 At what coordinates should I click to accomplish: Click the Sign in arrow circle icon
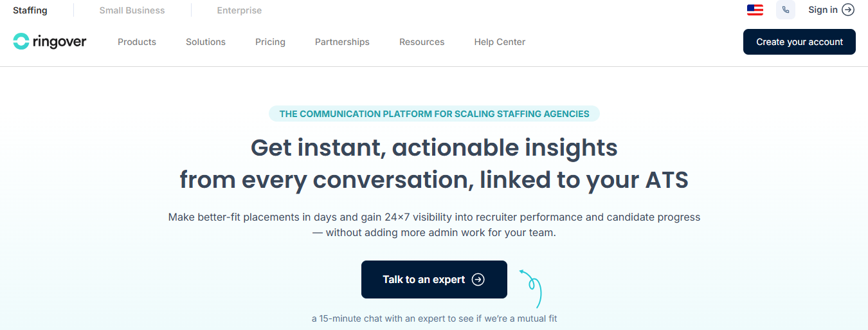pos(848,10)
